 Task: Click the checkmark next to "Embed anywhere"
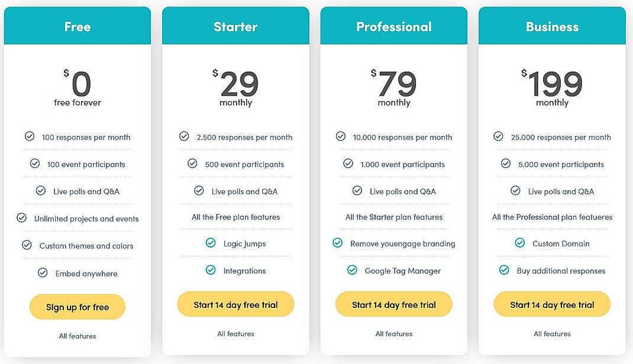[x=43, y=272]
